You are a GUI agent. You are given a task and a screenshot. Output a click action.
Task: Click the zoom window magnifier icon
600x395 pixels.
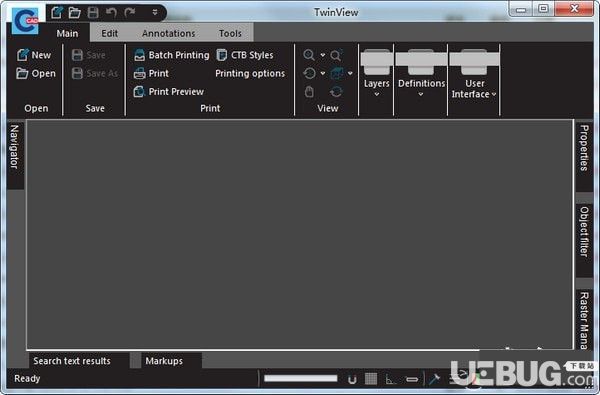(x=336, y=55)
